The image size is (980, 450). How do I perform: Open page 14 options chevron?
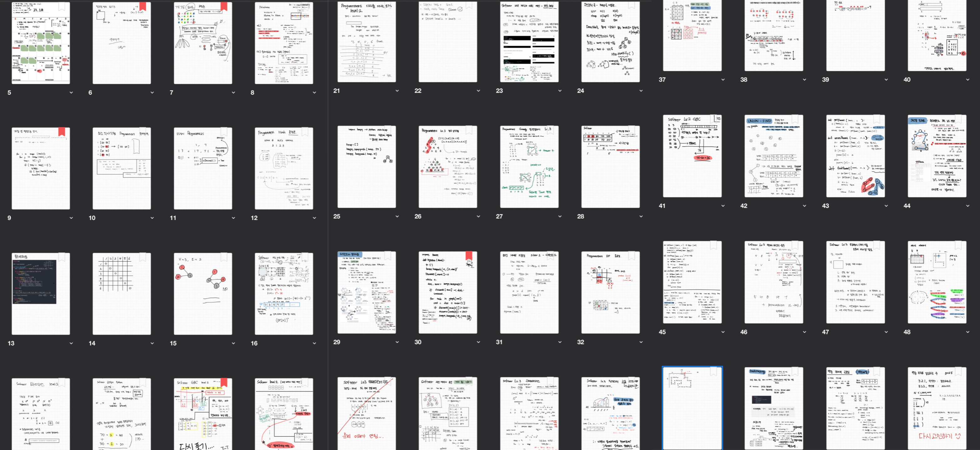point(152,343)
